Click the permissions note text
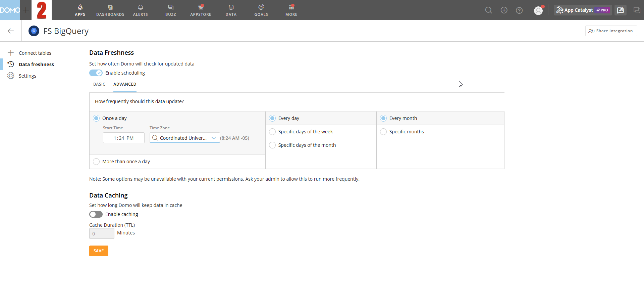The width and height of the screenshot is (644, 306). (224, 179)
